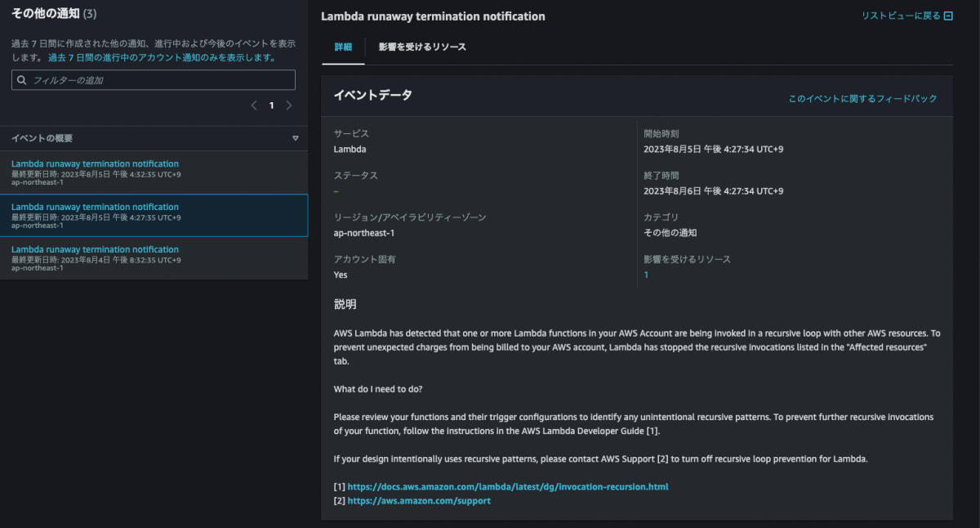The height and width of the screenshot is (528, 980).
Task: Click start time 2023年8月5日 午後 4:27:34
Action: pyautogui.click(x=713, y=150)
